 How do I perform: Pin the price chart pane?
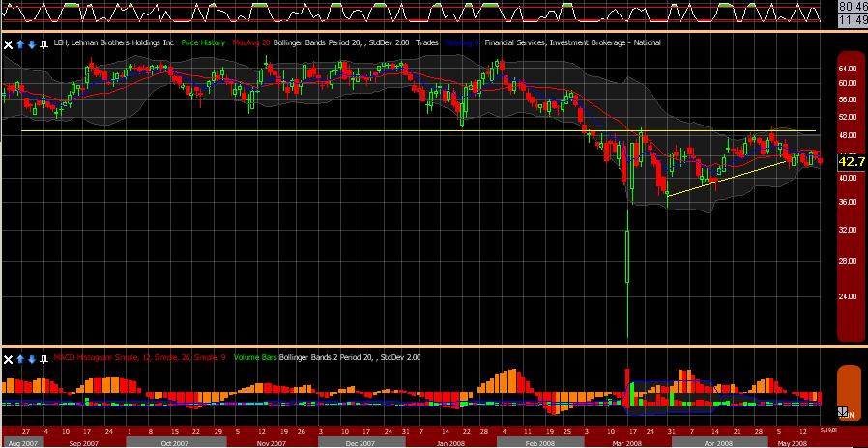(x=43, y=44)
